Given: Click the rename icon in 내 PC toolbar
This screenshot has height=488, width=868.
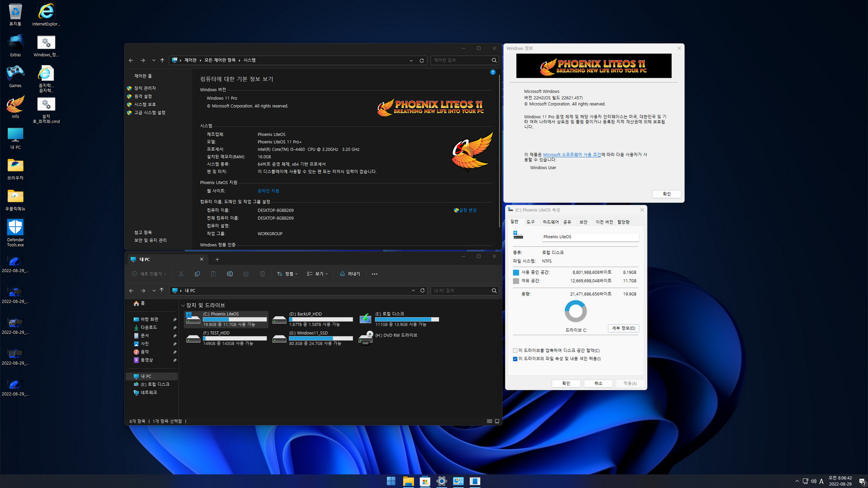Looking at the screenshot, I should [x=230, y=274].
